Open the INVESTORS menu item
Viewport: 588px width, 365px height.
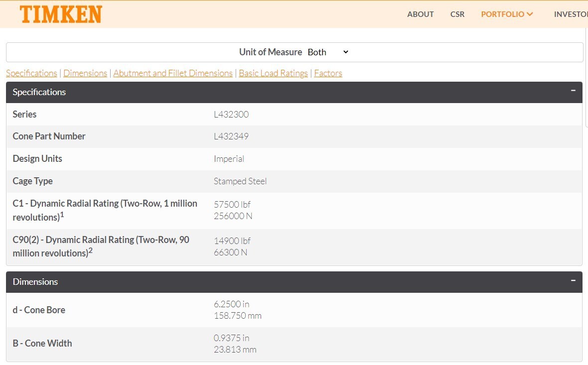[571, 14]
